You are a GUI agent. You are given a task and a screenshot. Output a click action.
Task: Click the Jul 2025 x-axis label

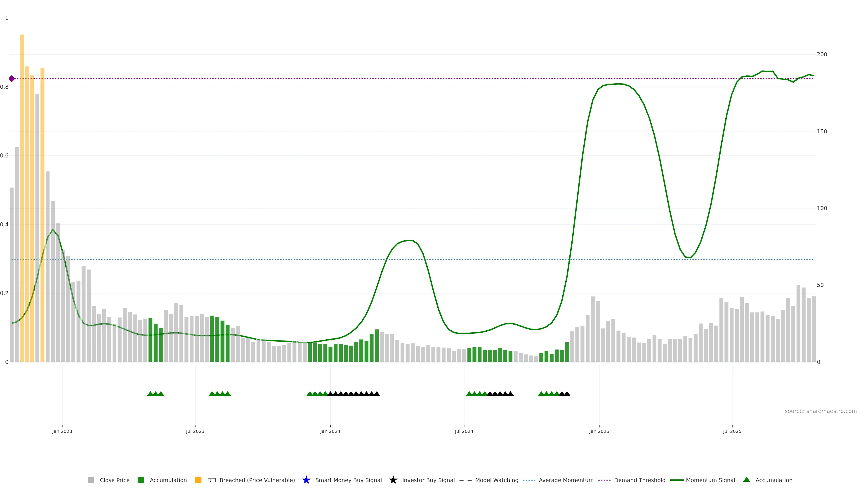(732, 431)
